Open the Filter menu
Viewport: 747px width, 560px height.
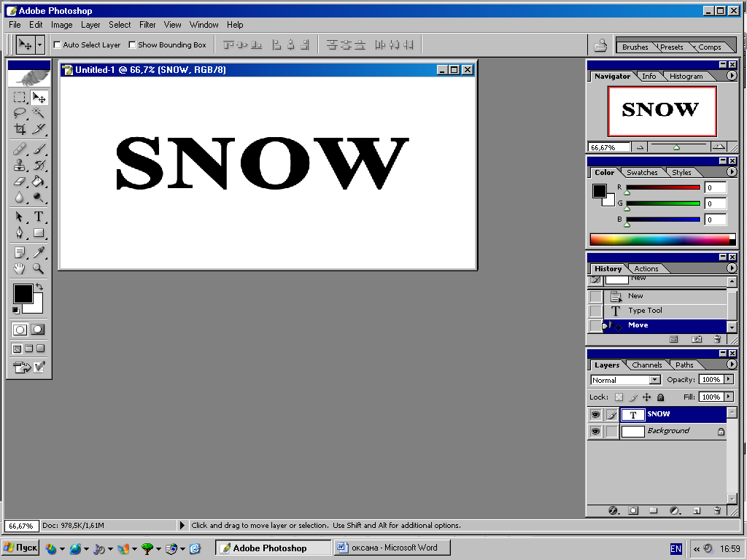pos(147,25)
